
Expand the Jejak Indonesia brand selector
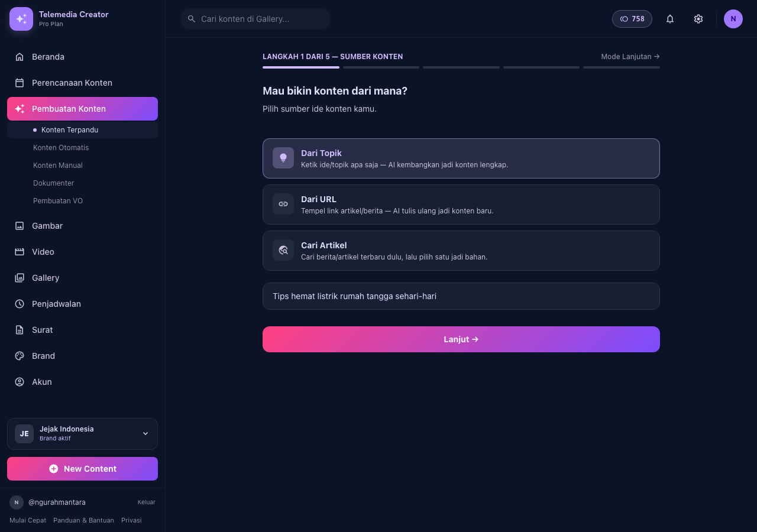point(82,434)
